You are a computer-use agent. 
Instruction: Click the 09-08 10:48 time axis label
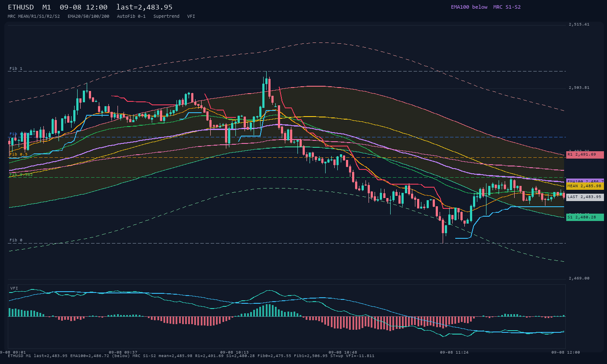click(x=343, y=352)
